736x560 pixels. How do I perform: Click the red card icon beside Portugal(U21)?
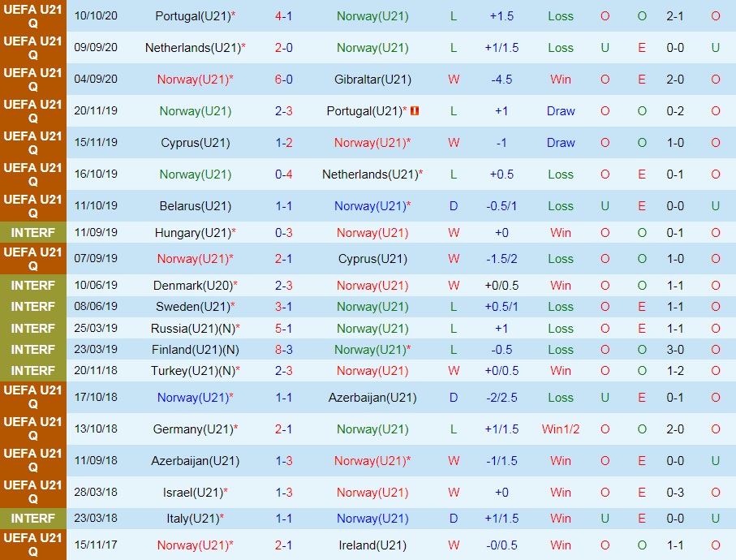point(414,111)
